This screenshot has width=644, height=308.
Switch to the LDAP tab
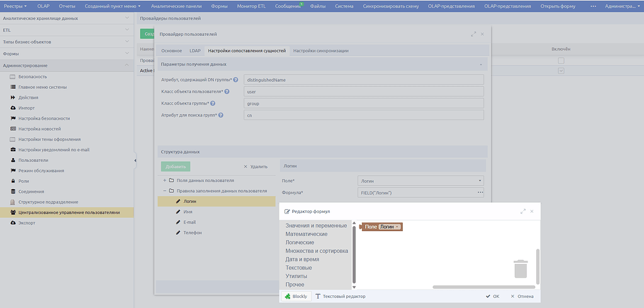click(195, 51)
